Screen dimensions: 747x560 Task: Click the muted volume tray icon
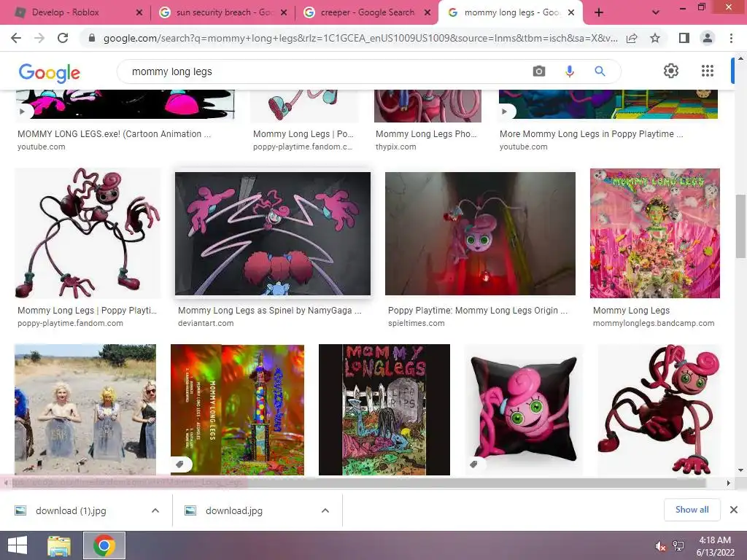[x=660, y=546]
